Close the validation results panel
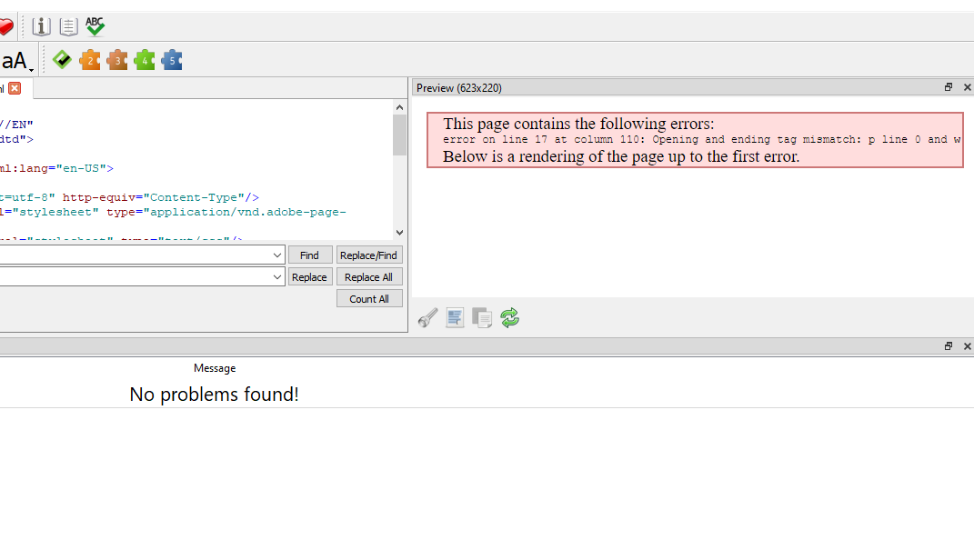 click(x=967, y=345)
